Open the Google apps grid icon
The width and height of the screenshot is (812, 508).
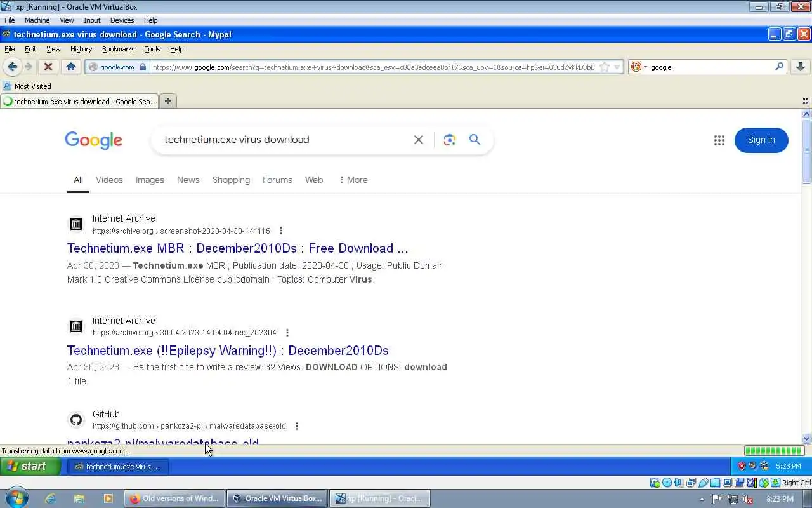(x=719, y=140)
